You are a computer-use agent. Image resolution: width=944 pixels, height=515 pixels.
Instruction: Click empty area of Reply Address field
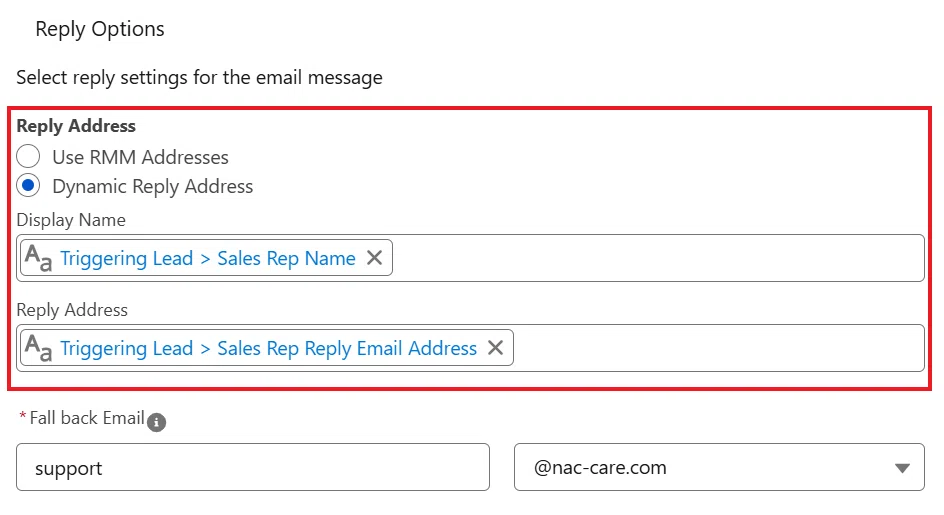(716, 348)
